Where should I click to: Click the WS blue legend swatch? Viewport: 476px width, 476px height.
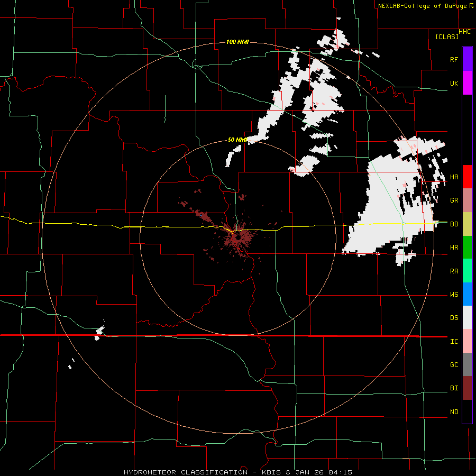coord(467,294)
